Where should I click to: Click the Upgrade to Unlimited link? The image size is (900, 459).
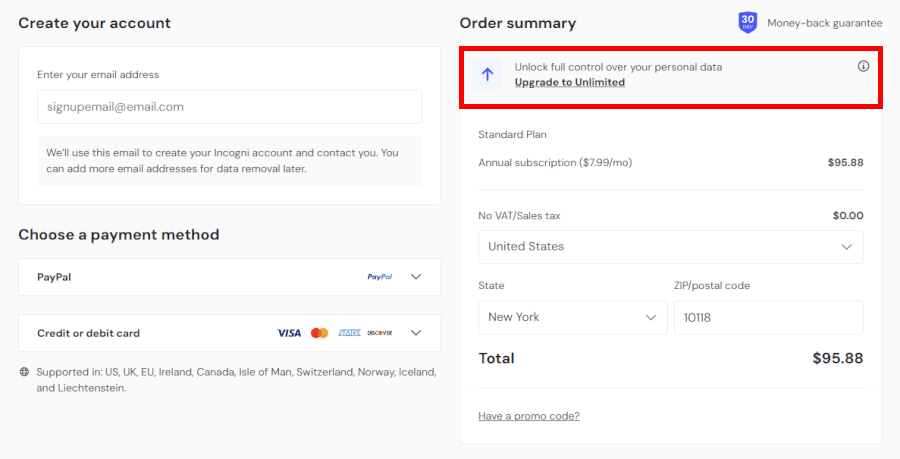570,82
